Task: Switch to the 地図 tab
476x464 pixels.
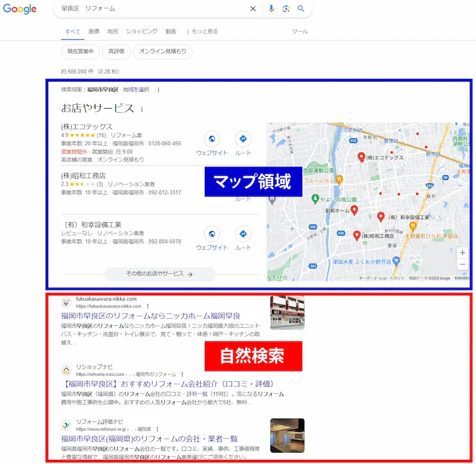Action: tap(112, 32)
